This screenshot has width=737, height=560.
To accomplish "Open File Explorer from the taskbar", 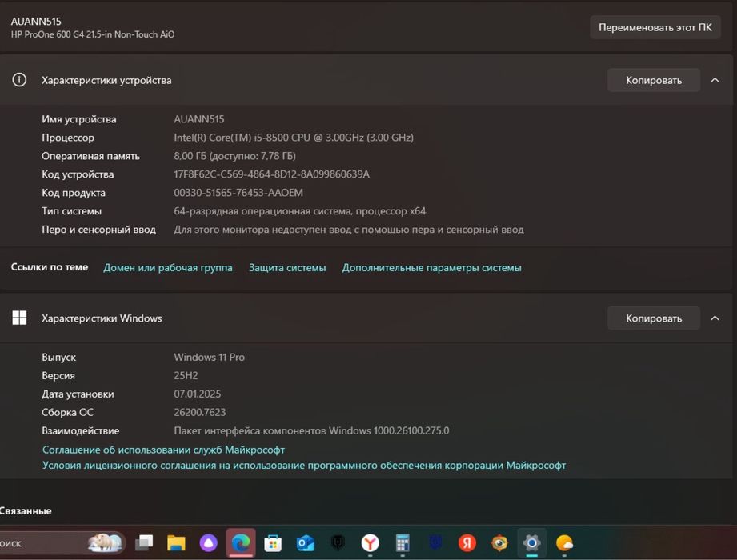I will click(176, 543).
